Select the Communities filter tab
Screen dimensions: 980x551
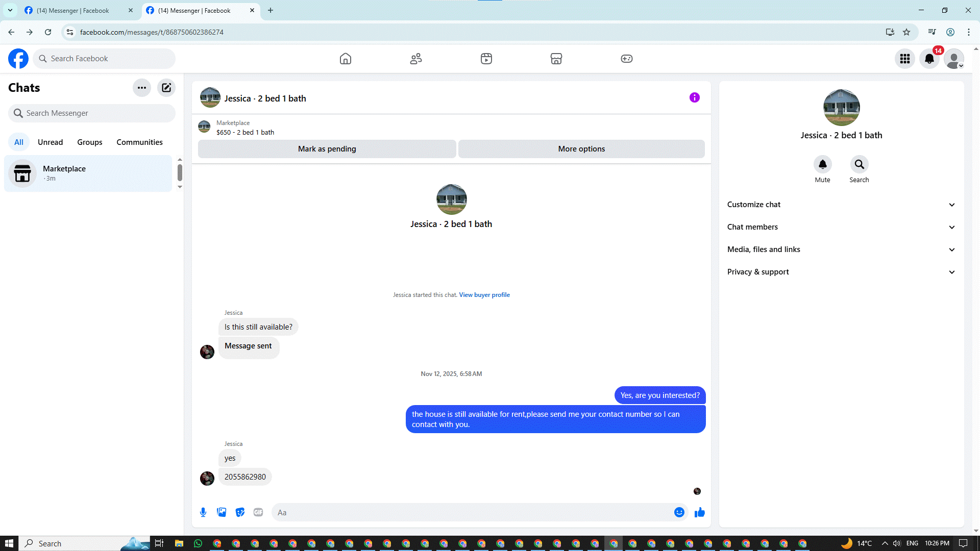139,142
